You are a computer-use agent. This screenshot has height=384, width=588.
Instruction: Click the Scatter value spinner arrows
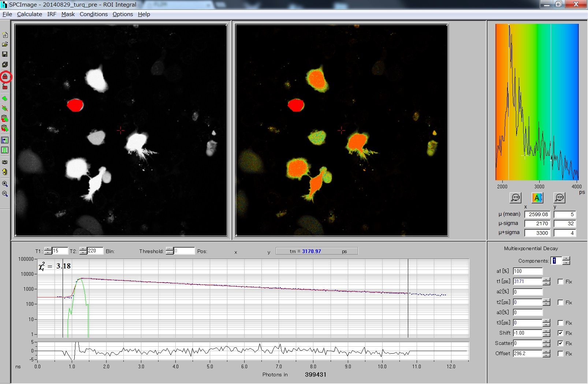click(547, 343)
